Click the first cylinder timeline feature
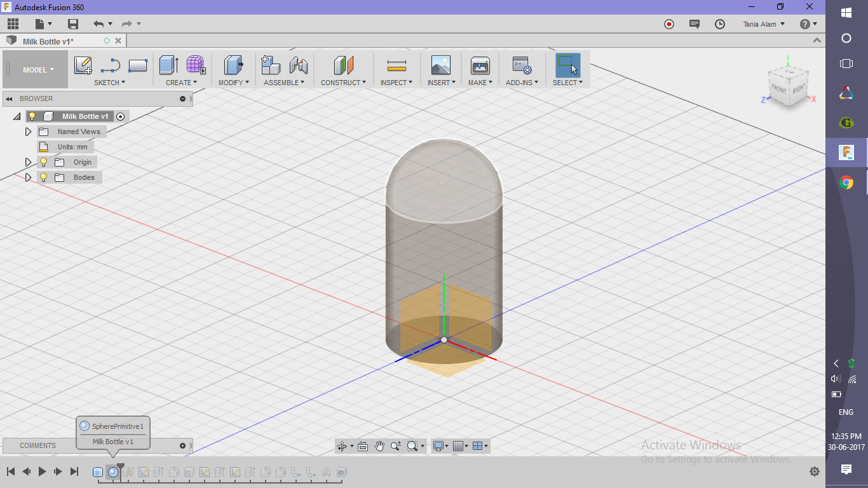The width and height of the screenshot is (868, 488). click(x=98, y=472)
